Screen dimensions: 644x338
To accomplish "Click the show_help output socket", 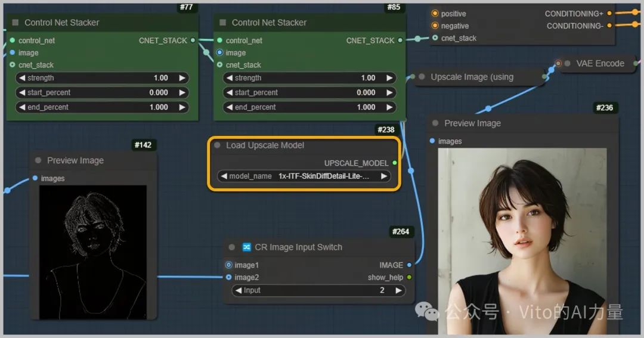I will click(409, 277).
